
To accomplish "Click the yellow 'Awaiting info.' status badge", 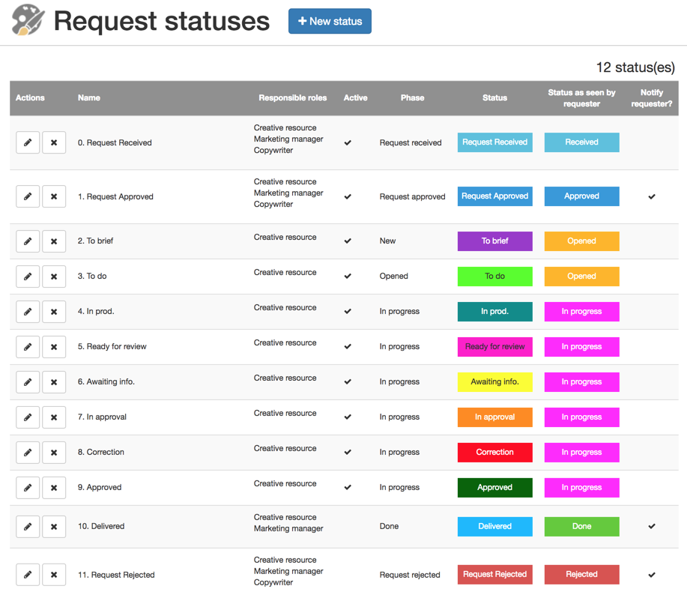I will (494, 381).
